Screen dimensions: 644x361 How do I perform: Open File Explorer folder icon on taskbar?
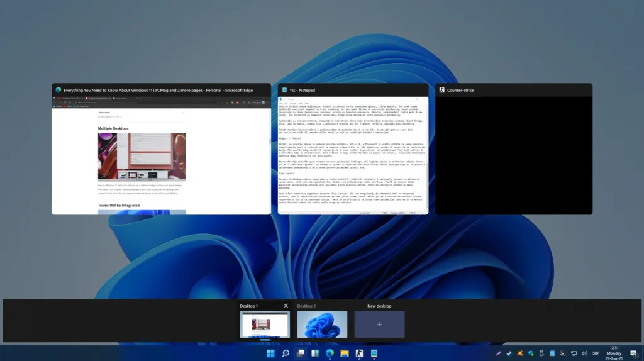click(345, 353)
